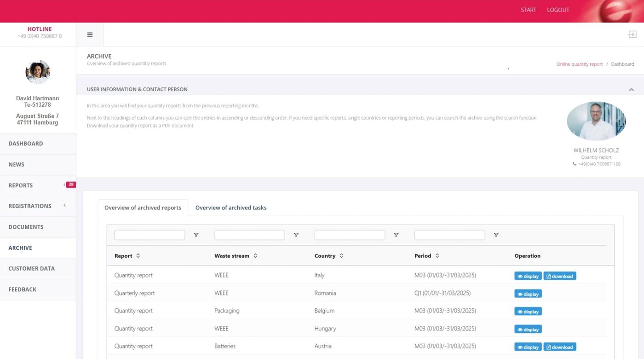Click inside the Country filter input field
Image resolution: width=644 pixels, height=359 pixels.
tap(350, 235)
